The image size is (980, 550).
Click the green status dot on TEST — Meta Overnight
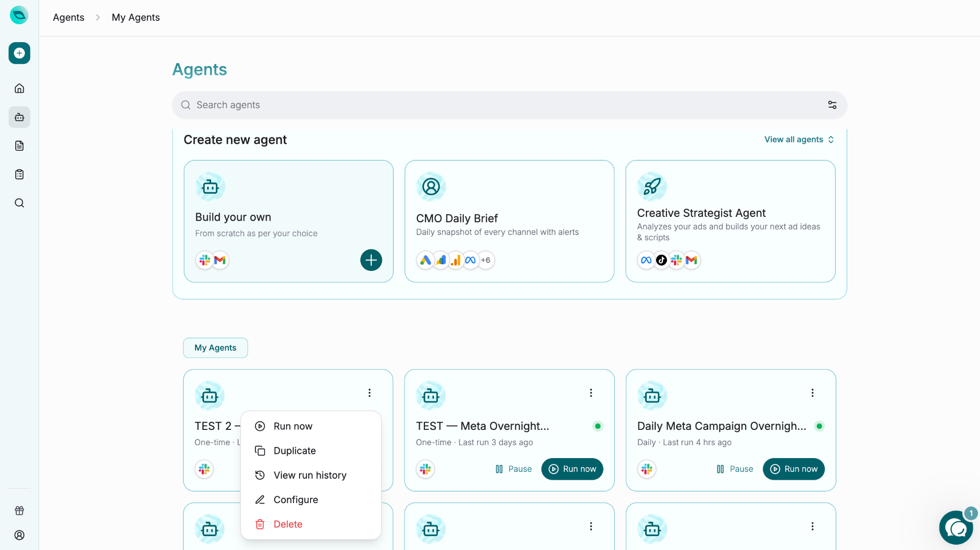pos(598,426)
